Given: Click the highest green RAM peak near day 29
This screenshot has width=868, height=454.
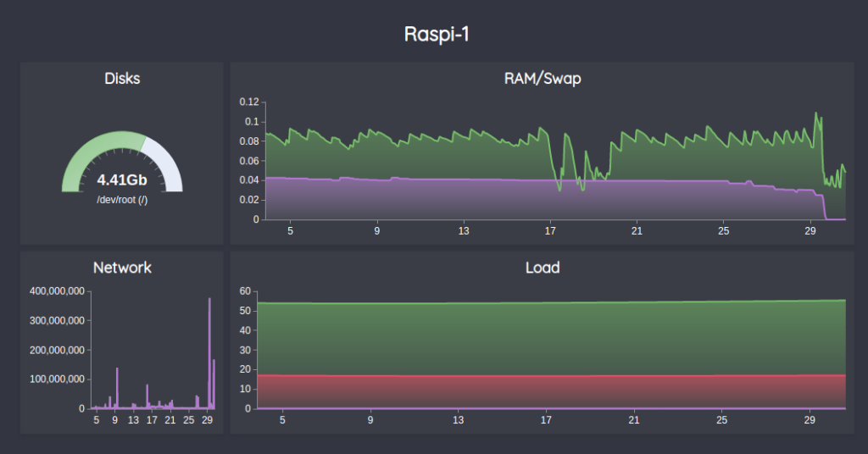Looking at the screenshot, I should pyautogui.click(x=816, y=113).
